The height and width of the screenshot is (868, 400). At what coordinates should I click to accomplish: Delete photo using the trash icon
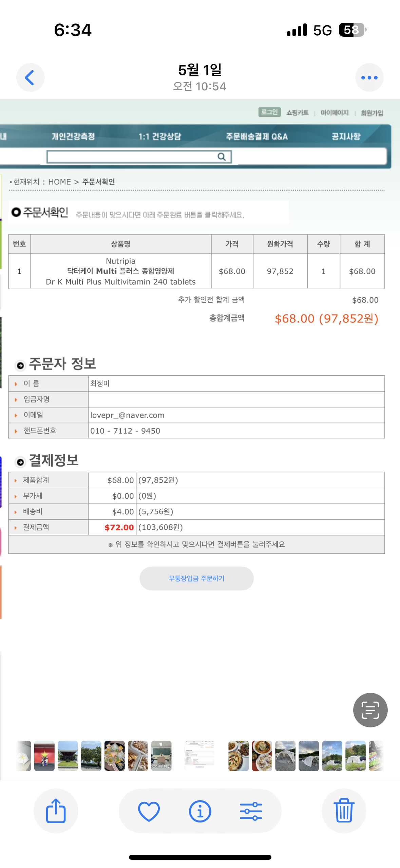tap(344, 811)
